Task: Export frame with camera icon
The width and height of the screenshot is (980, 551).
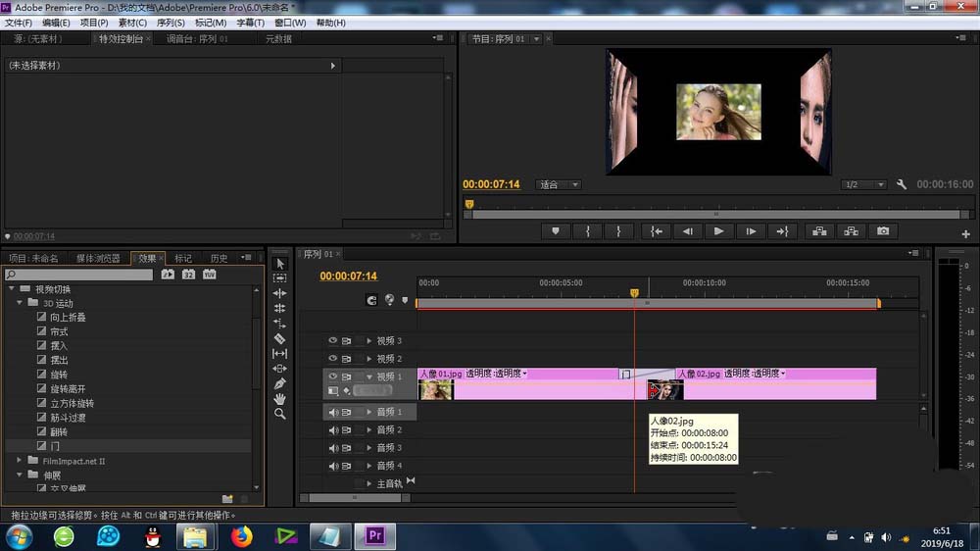Action: [x=883, y=231]
